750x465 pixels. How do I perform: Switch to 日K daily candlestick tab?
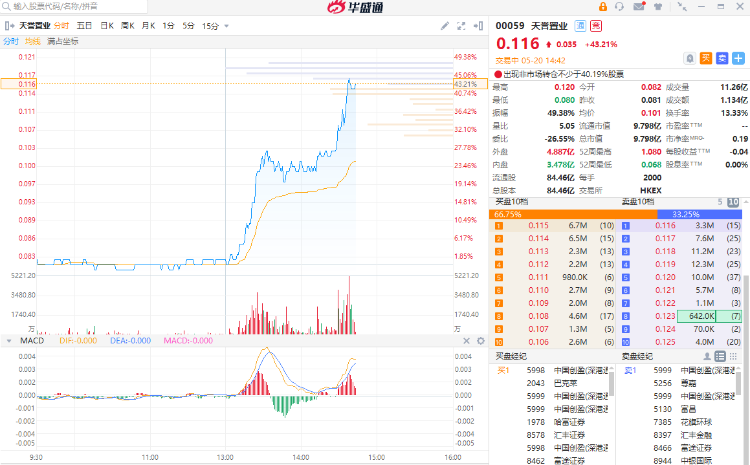[107, 26]
